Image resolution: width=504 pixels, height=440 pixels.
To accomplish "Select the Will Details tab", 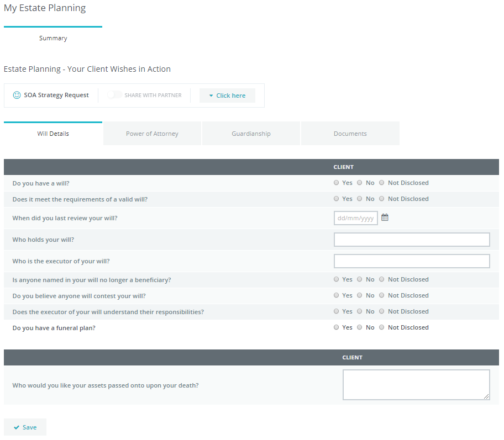I will click(x=53, y=134).
